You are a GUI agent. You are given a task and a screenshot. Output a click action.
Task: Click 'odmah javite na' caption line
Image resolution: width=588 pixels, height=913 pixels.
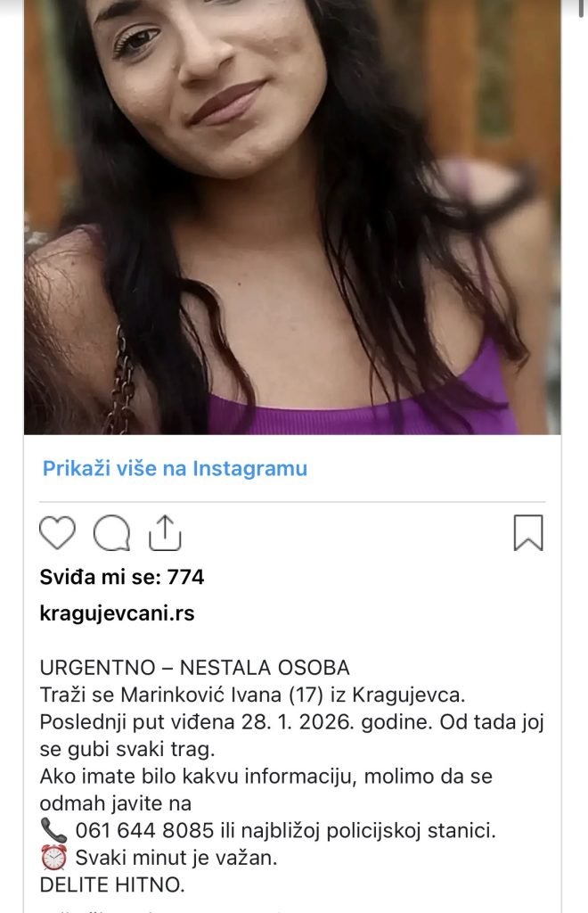click(115, 803)
